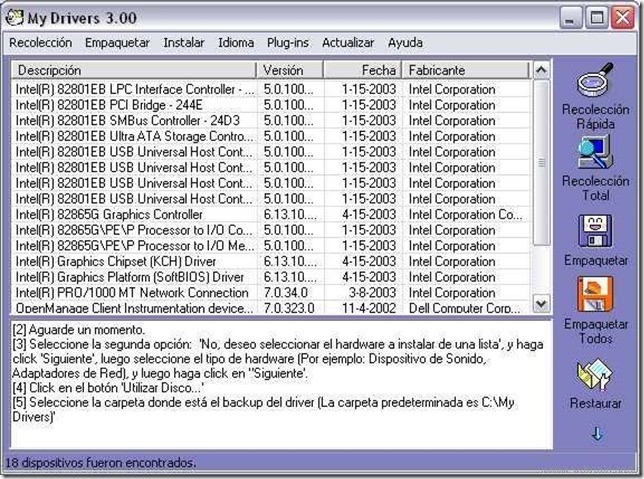
Task: Click the version cell 7.0.323.0
Action: pyautogui.click(x=289, y=308)
